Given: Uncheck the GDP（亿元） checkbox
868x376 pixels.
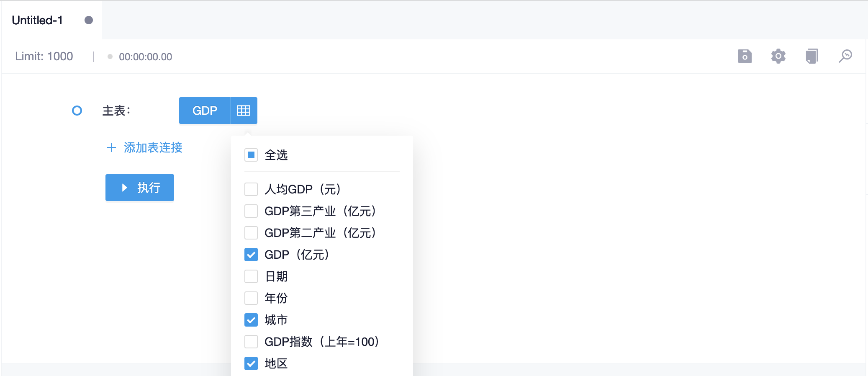Looking at the screenshot, I should pos(251,255).
